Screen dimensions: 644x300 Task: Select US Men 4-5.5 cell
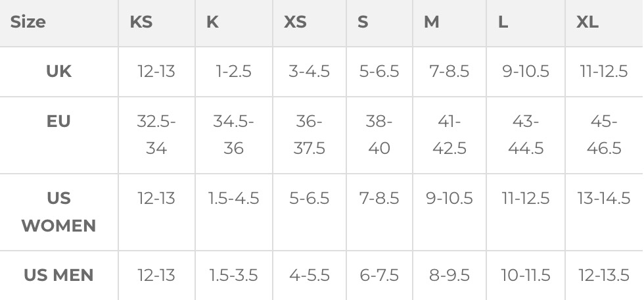pyautogui.click(x=309, y=275)
